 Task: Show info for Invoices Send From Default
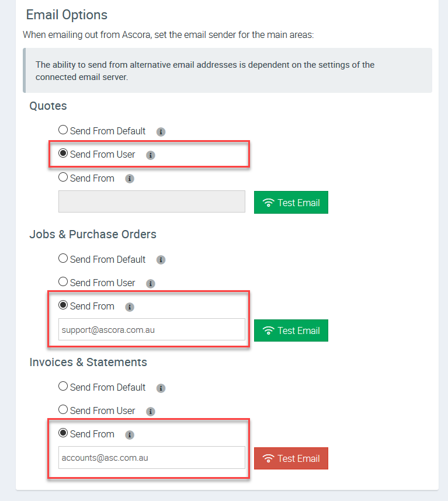(161, 388)
